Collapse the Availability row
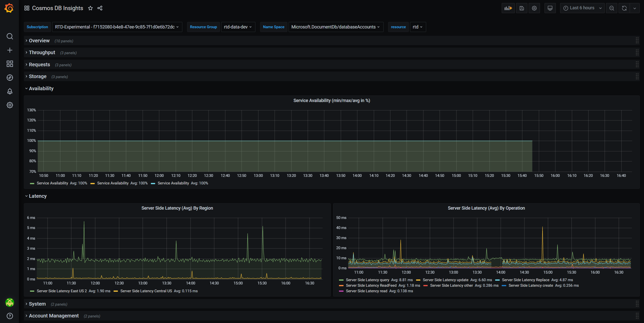644x323 pixels. click(41, 88)
